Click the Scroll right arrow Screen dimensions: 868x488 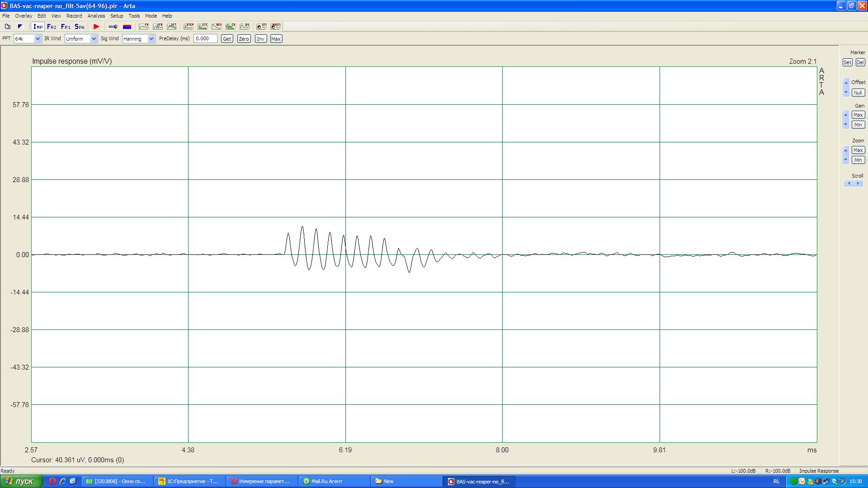[858, 183]
